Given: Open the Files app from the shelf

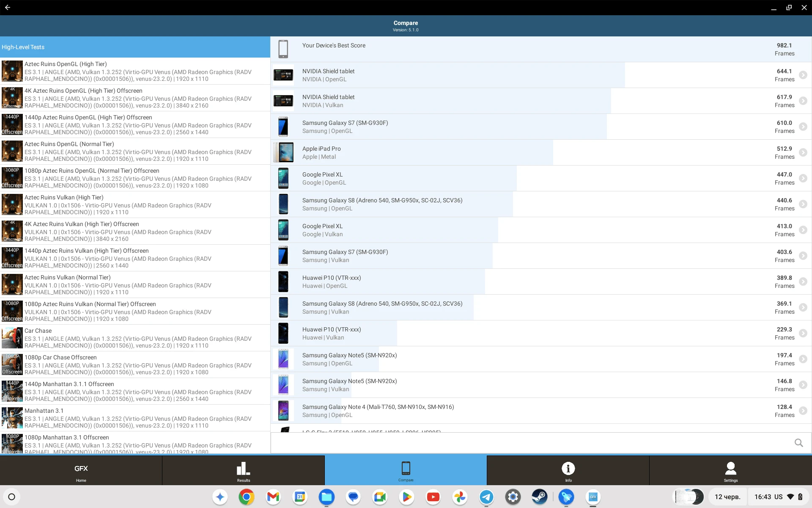Looking at the screenshot, I should point(326,497).
